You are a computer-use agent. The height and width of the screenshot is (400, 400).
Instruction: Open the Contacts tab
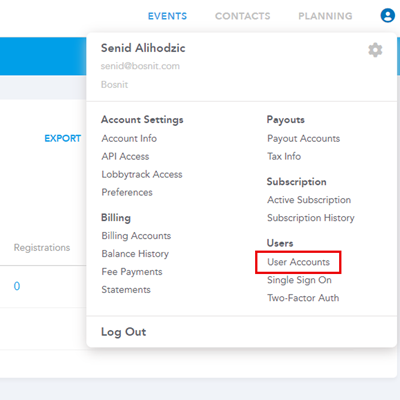point(243,16)
